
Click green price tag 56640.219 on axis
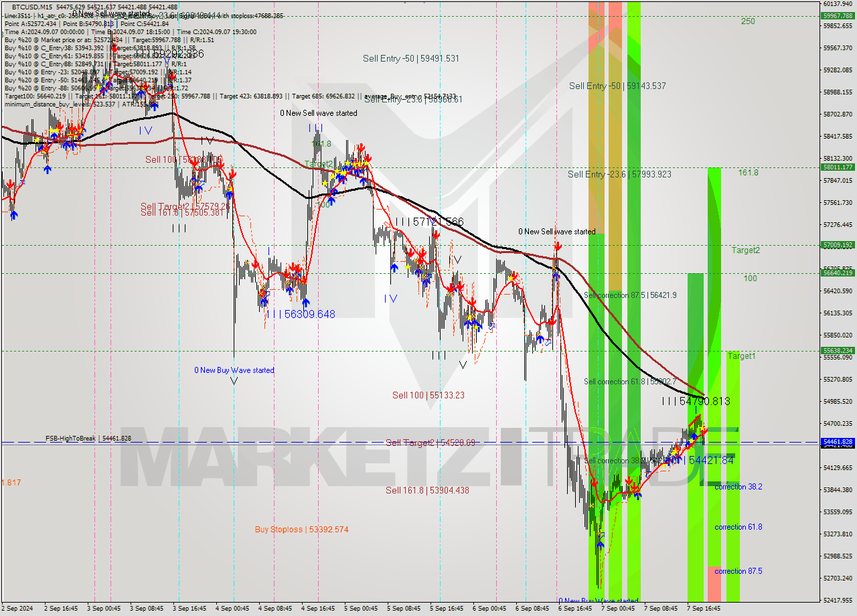point(838,273)
